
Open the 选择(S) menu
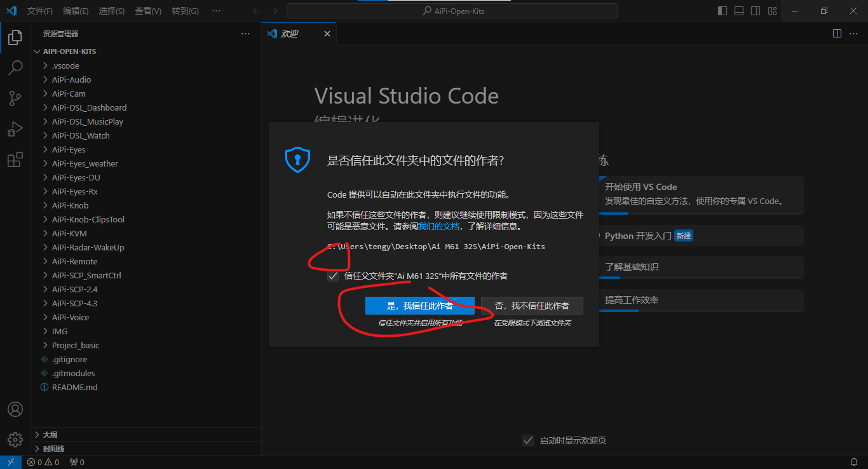[112, 11]
